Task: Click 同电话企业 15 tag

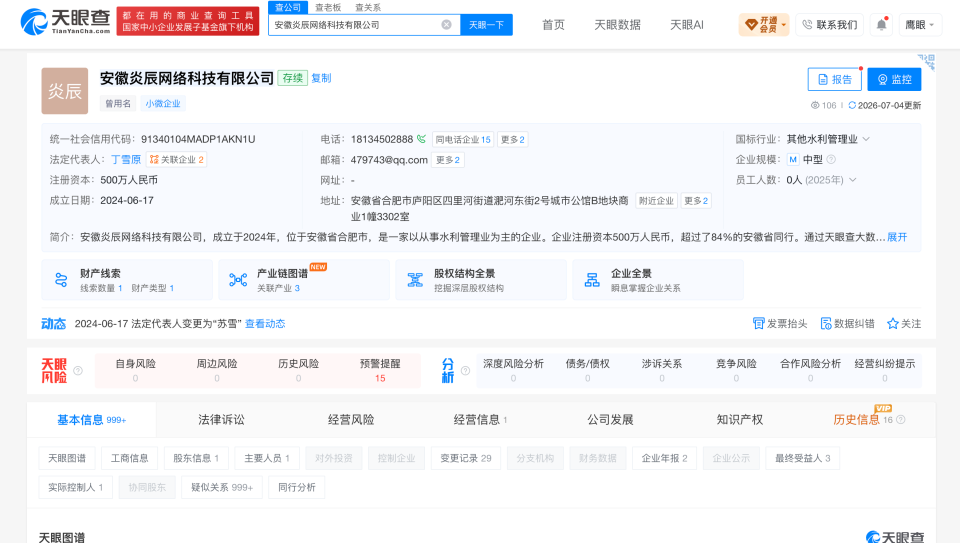Action: pos(463,139)
